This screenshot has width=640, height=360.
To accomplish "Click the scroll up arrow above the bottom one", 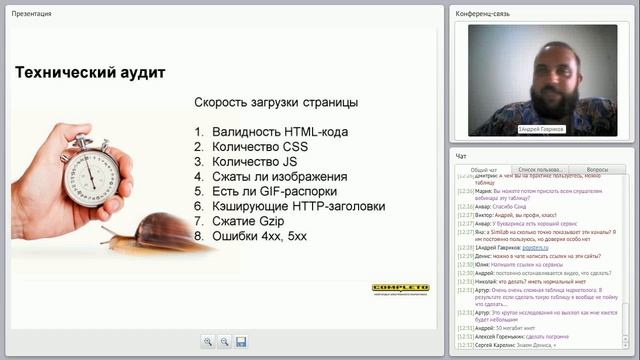I will [625, 339].
